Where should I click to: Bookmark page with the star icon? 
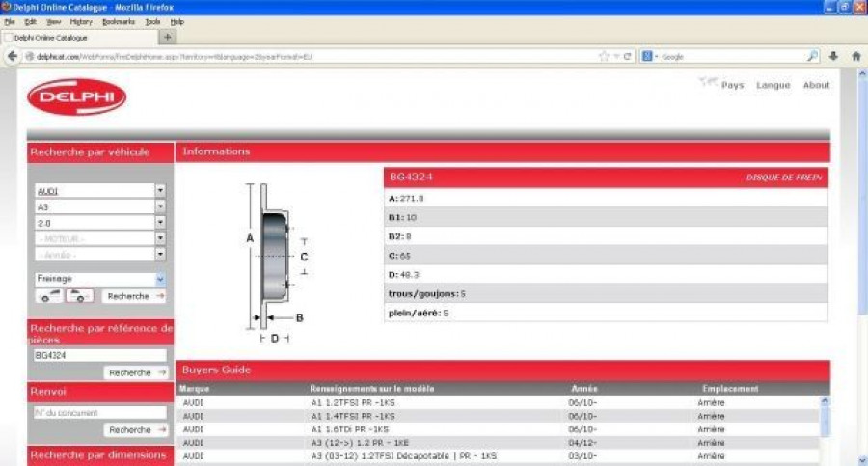(x=604, y=56)
